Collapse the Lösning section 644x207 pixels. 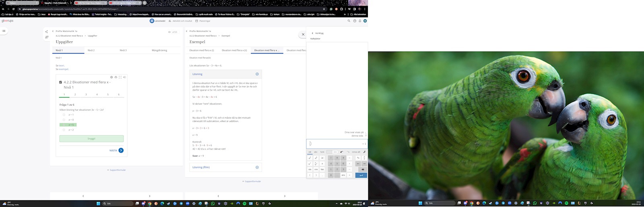click(257, 74)
